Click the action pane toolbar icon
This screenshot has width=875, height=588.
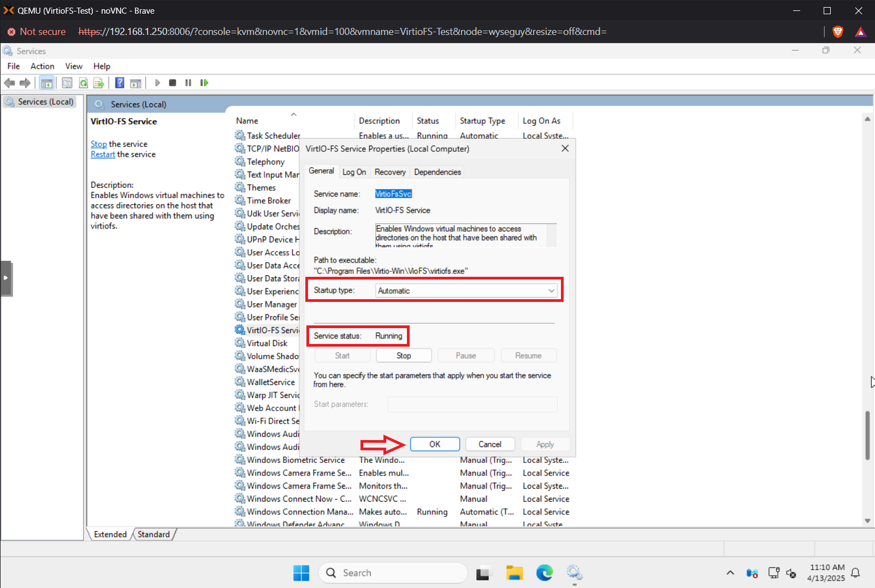click(x=135, y=83)
